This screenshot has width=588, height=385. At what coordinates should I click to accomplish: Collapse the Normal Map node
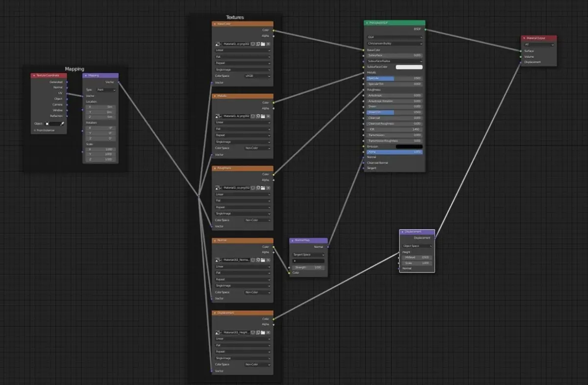(292, 241)
